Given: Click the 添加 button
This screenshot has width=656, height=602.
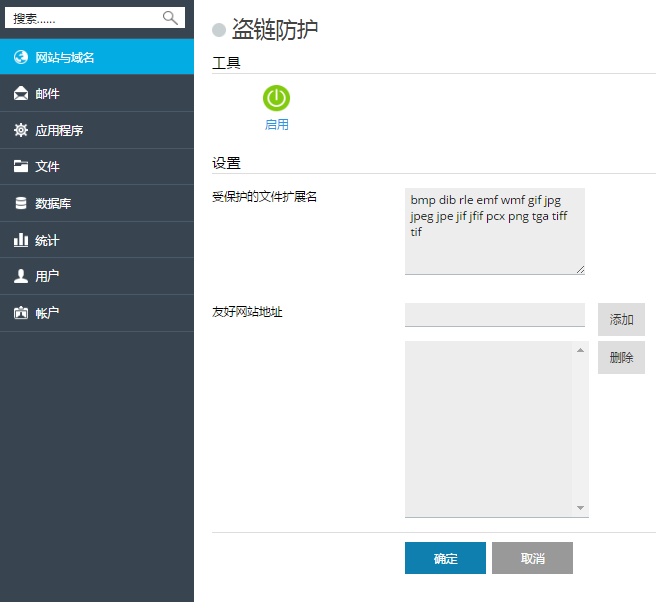Looking at the screenshot, I should coord(621,320).
